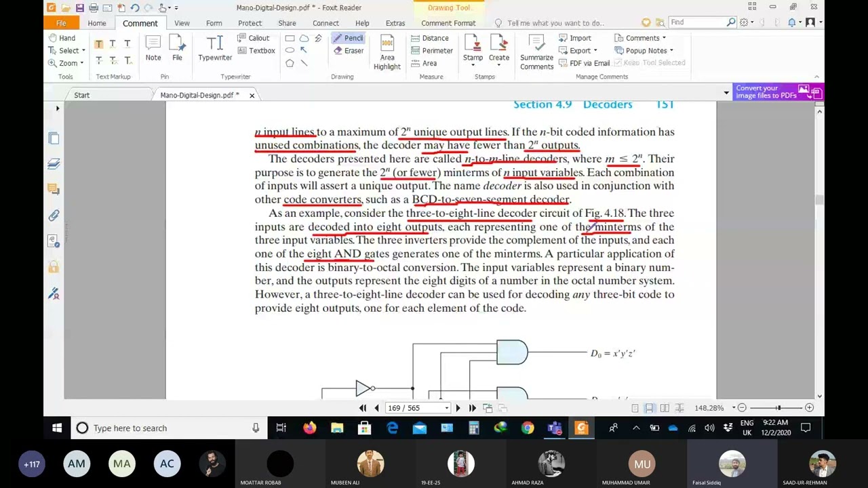The width and height of the screenshot is (868, 488).
Task: Select the polygon drawing shape
Action: point(290,63)
